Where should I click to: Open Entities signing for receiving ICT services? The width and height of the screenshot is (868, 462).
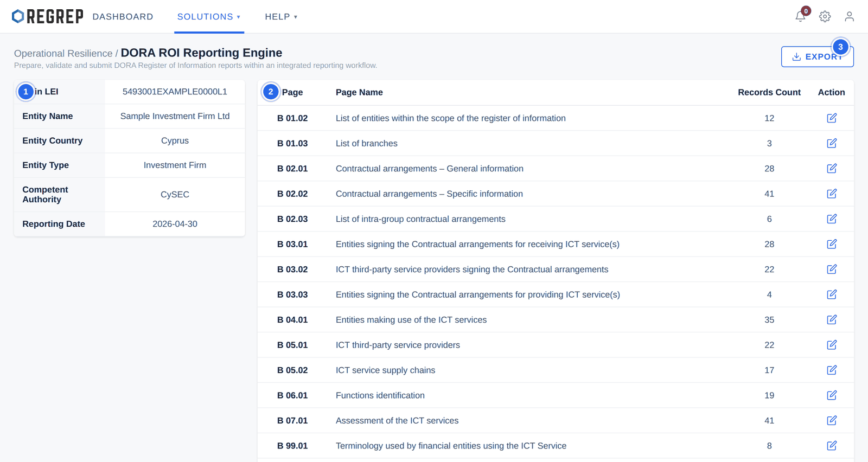tap(477, 244)
